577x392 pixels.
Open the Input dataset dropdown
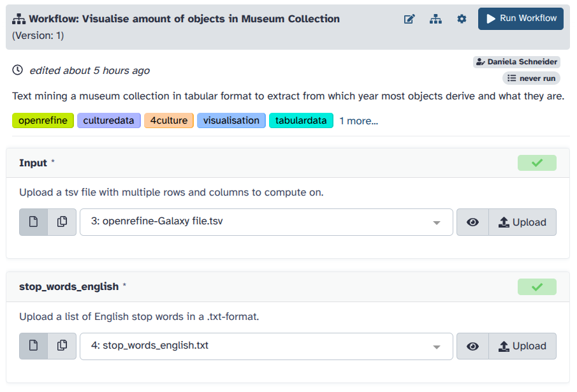(266, 222)
